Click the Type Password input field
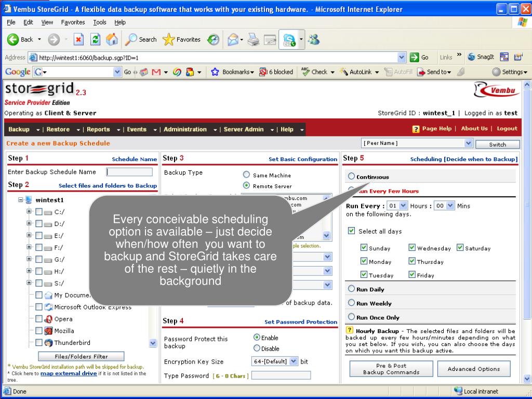 [281, 375]
